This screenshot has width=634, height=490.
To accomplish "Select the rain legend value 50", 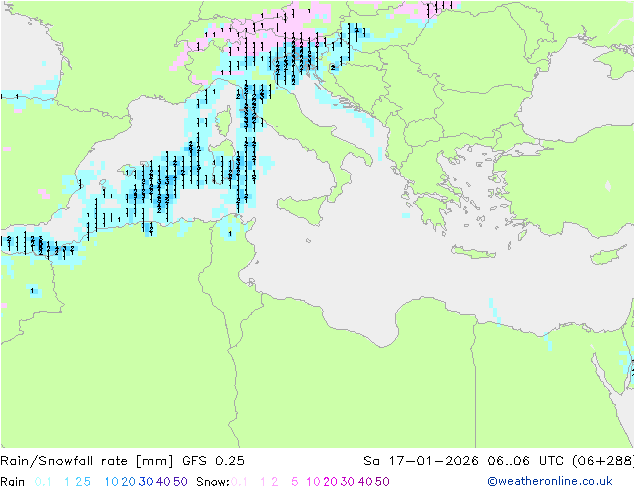I will coord(180,482).
